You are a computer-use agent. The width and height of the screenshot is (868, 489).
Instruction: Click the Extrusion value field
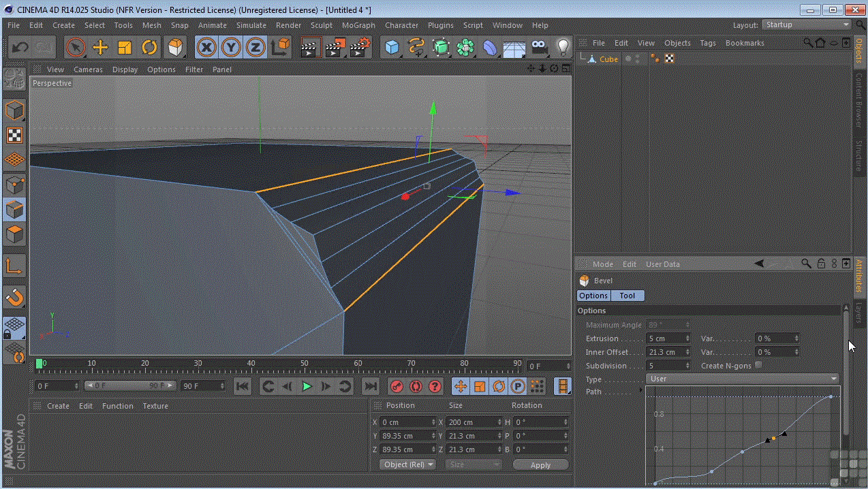pyautogui.click(x=668, y=338)
